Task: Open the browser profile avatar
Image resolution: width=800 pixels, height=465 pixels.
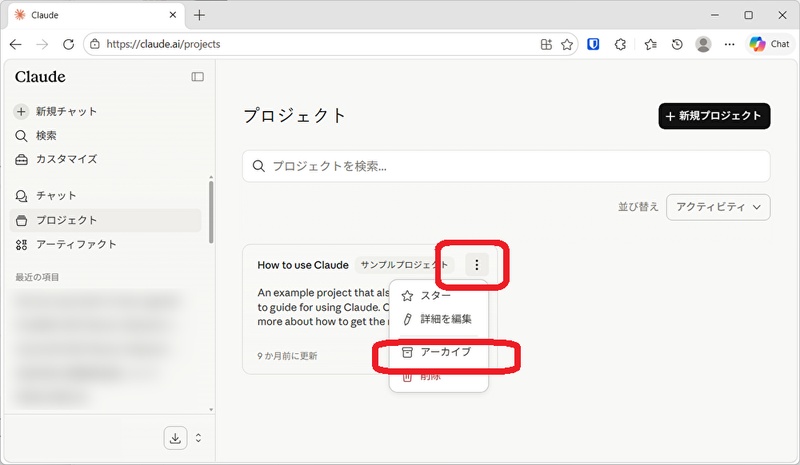Action: 703,44
